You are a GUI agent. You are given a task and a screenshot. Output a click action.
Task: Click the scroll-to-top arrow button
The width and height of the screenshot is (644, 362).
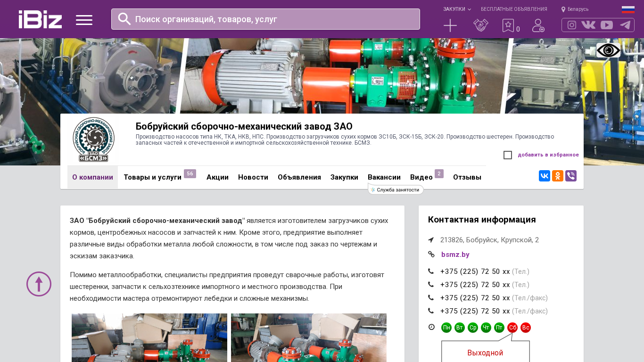point(39,284)
